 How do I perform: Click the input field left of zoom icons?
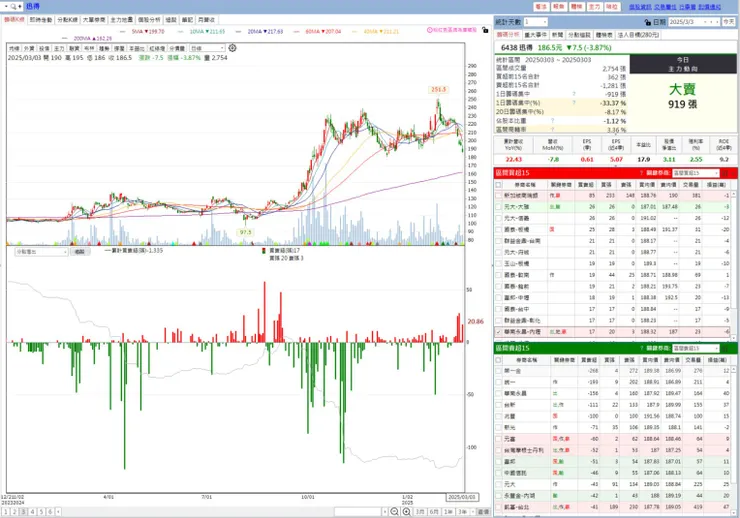(358, 512)
